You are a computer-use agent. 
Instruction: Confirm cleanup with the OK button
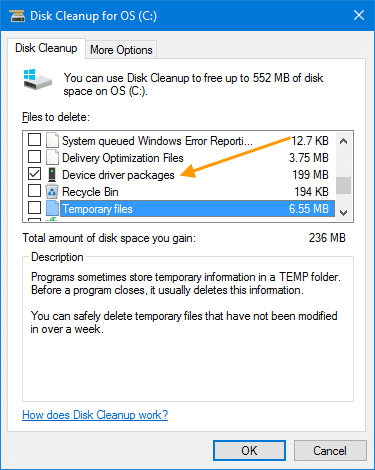pyautogui.click(x=249, y=451)
